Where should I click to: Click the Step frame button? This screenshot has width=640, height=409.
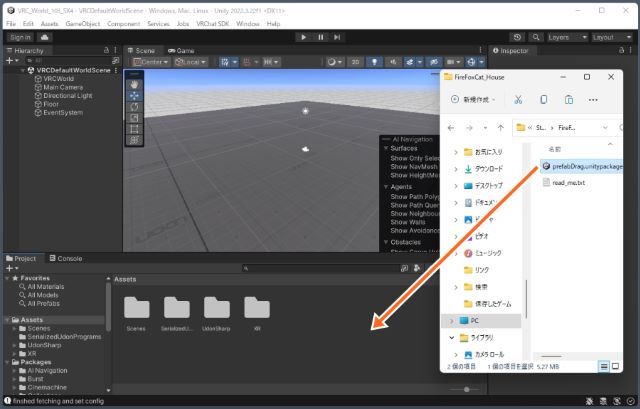coord(337,37)
